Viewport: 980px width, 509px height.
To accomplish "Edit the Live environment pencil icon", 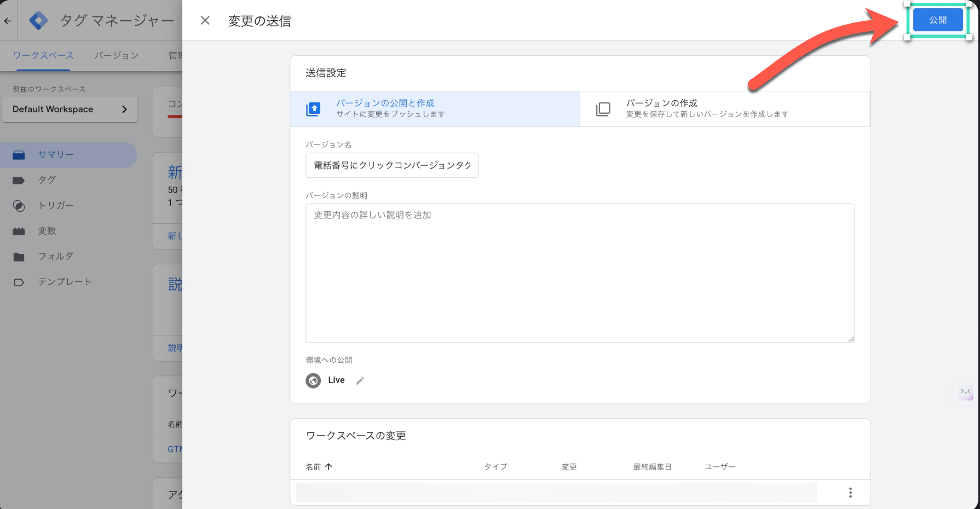I will click(360, 380).
